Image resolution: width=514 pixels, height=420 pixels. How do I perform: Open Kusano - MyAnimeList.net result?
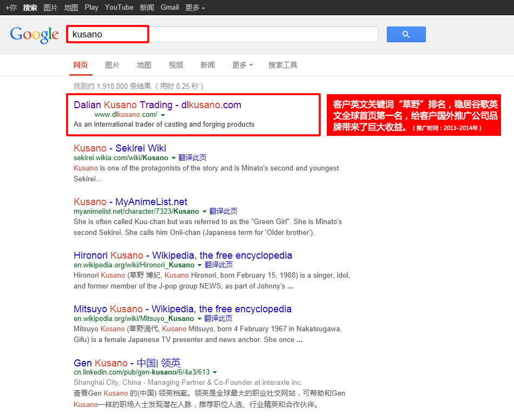[x=130, y=202]
